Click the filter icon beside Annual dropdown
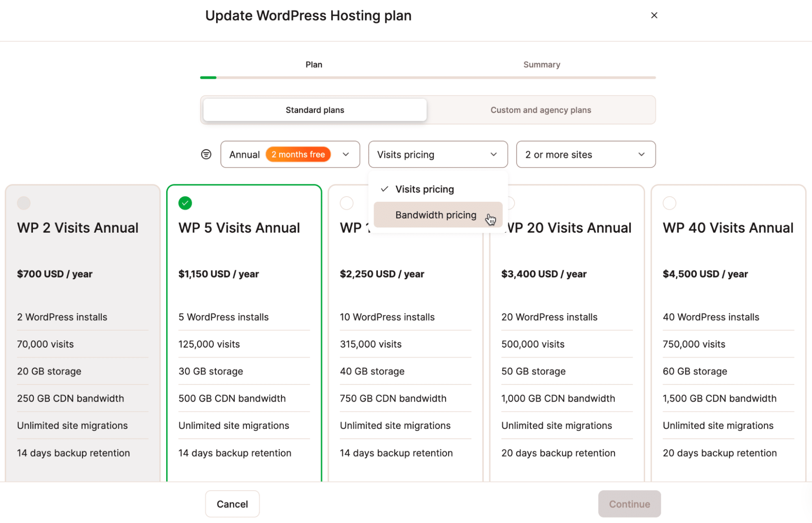Viewport: 812px width, 523px height. point(206,154)
